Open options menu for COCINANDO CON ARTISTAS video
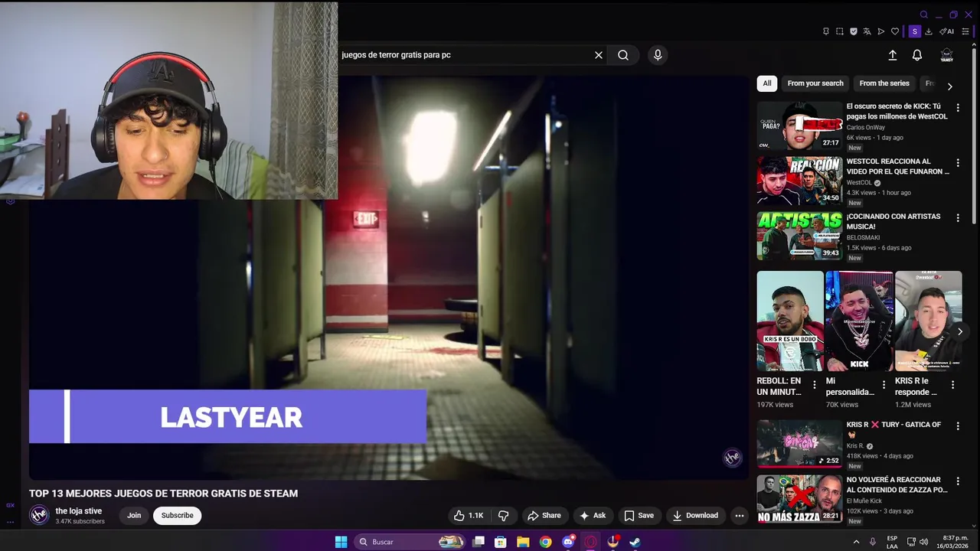The image size is (980, 551). [958, 218]
